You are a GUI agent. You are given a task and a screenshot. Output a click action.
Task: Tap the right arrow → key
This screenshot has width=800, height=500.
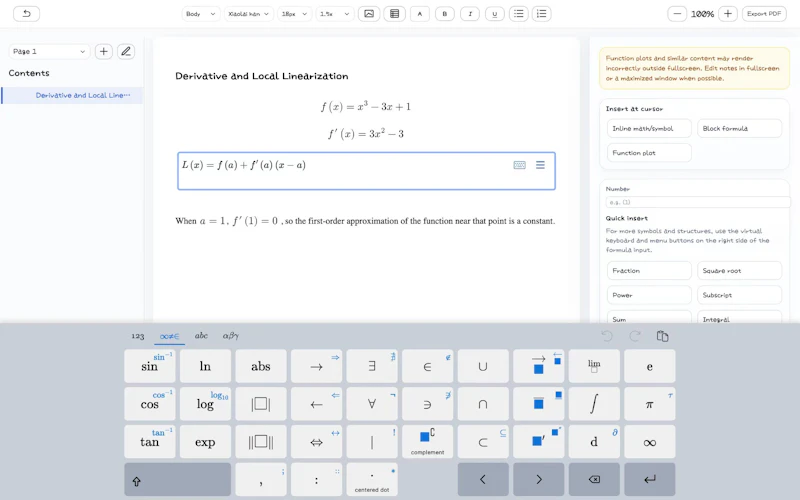point(316,366)
